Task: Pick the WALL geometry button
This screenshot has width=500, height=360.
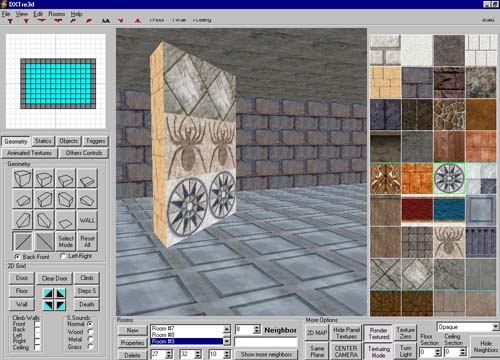Action: click(87, 220)
